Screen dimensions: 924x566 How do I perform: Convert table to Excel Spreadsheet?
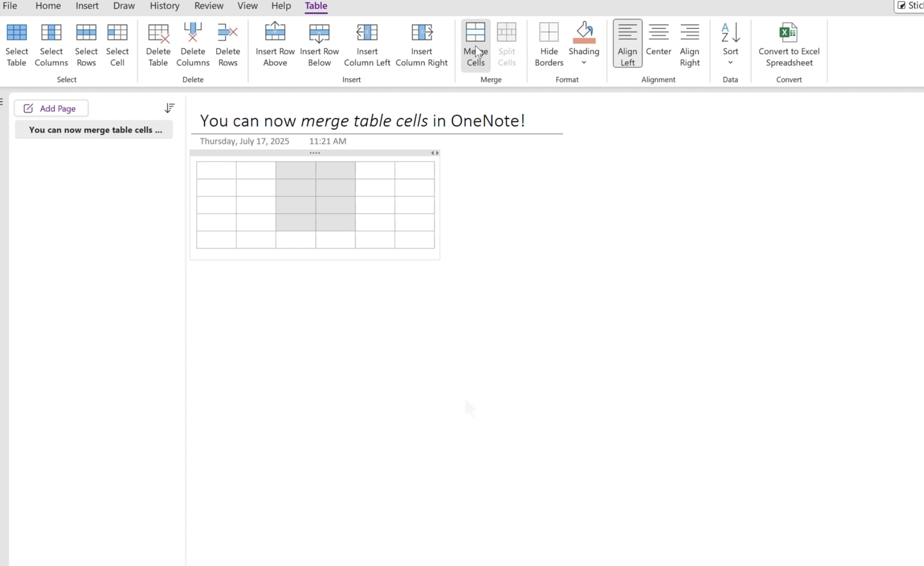coord(789,45)
